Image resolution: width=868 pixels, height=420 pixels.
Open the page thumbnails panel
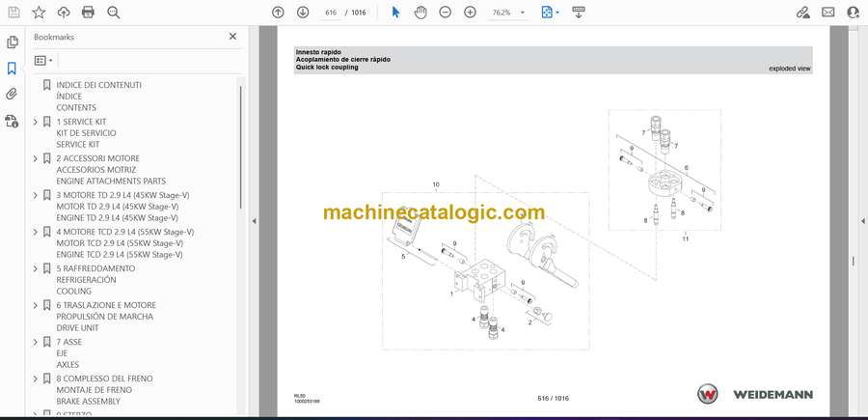pyautogui.click(x=13, y=42)
